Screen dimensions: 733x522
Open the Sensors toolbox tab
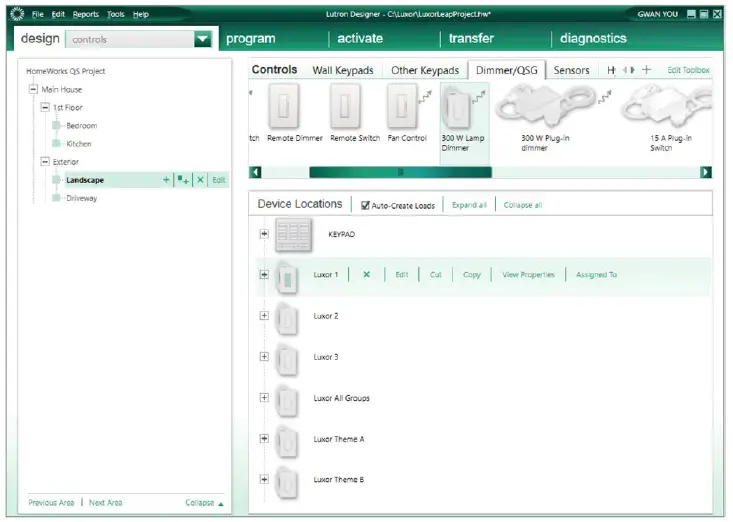click(571, 70)
